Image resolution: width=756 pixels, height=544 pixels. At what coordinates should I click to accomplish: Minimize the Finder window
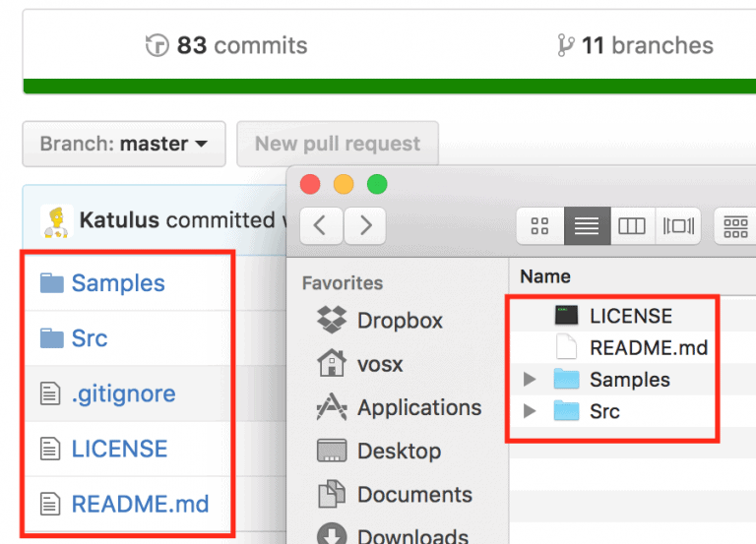click(x=344, y=184)
